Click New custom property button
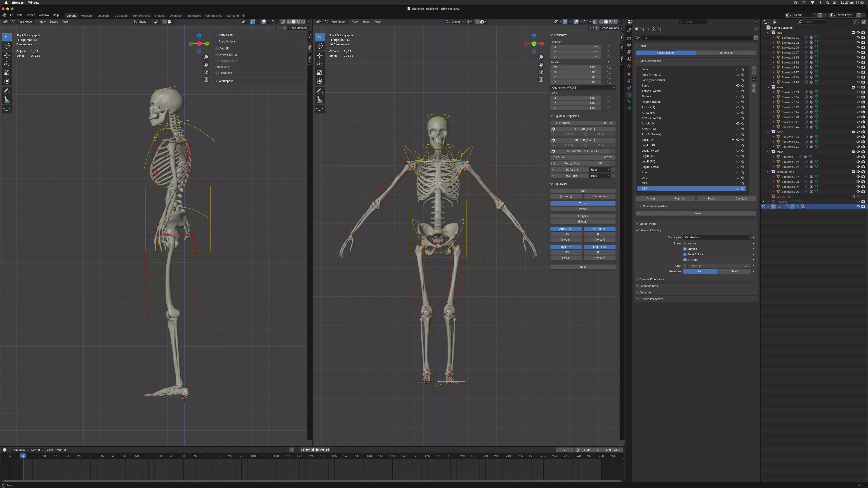 pos(696,213)
